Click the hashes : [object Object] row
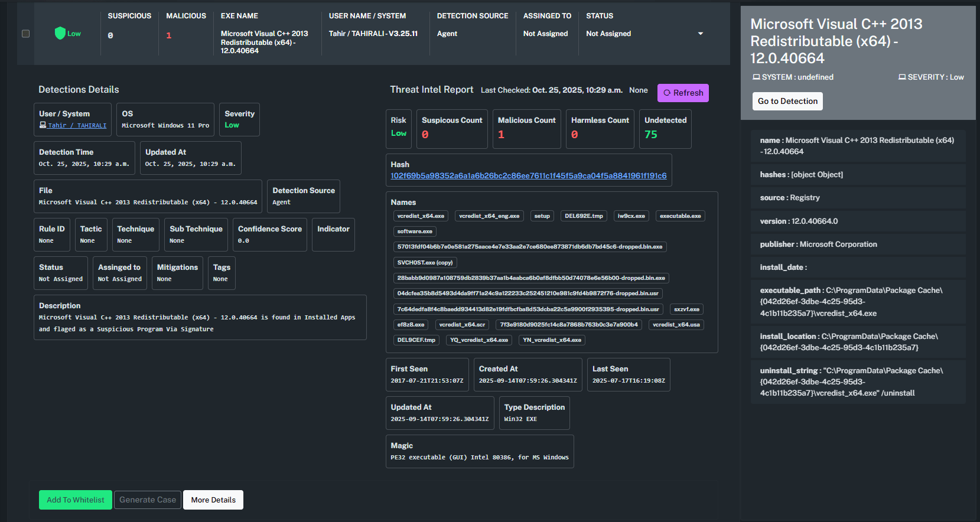 click(858, 175)
